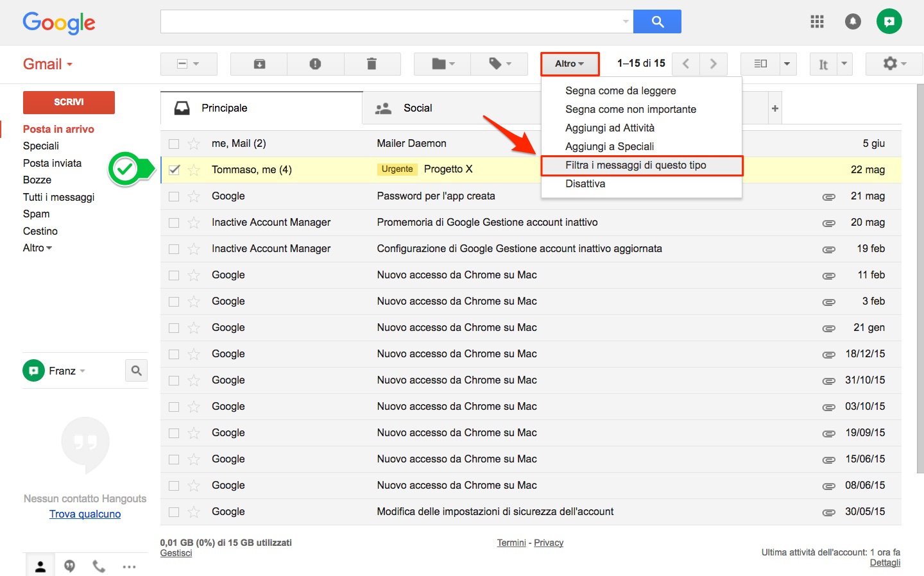Screen dimensions: 924x576
Task: Switch to the Social tab
Action: click(x=452, y=108)
